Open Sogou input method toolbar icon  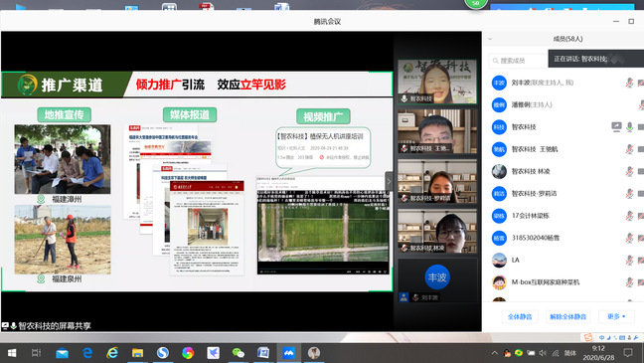click(588, 337)
